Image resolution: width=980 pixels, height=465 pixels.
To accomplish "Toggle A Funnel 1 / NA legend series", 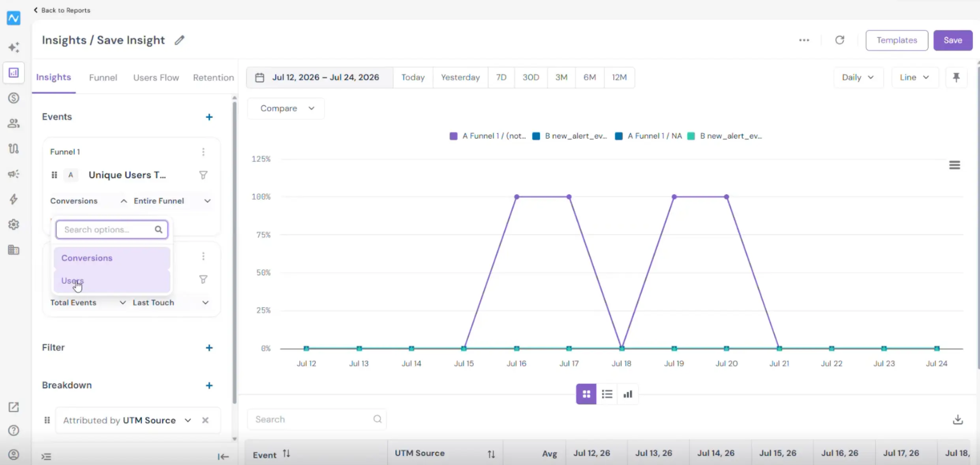I will click(648, 136).
